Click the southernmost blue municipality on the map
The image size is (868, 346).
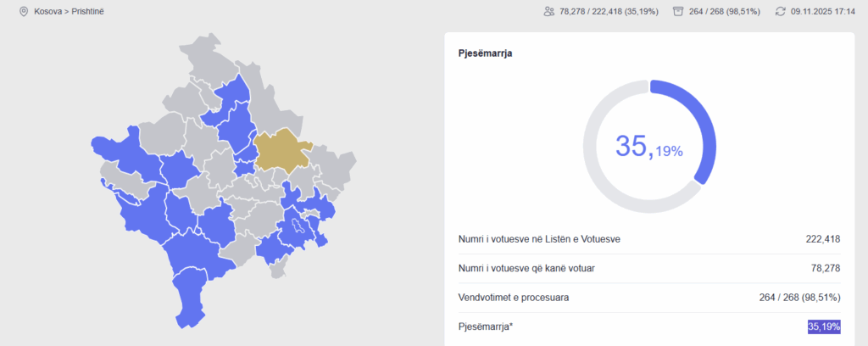point(192,310)
